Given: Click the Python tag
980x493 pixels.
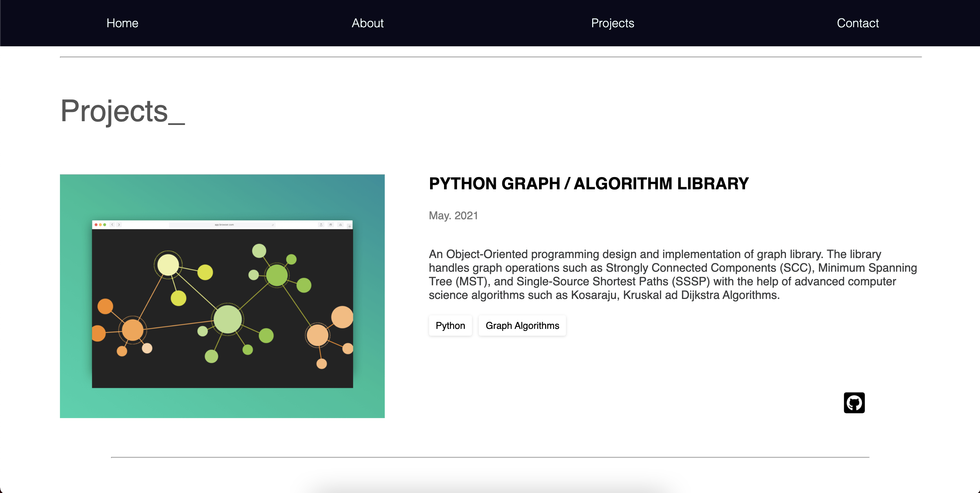Looking at the screenshot, I should 450,325.
